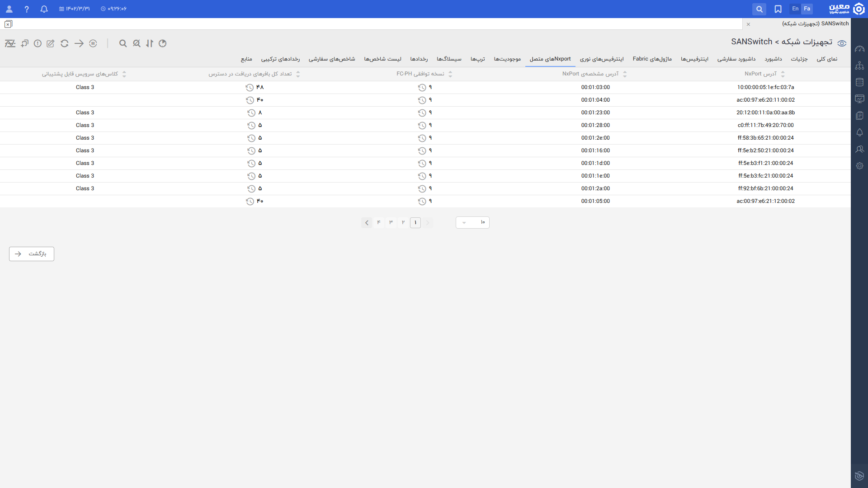The width and height of the screenshot is (868, 488).
Task: Click the bottom sidebar hexagon icon
Action: click(x=859, y=476)
